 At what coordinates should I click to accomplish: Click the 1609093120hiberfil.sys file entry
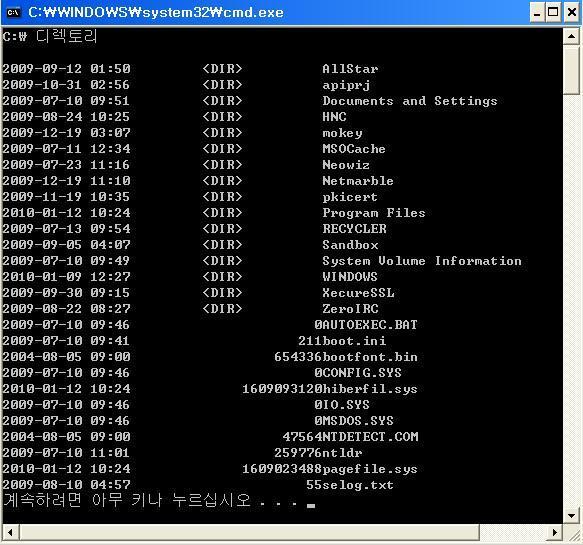tap(330, 389)
